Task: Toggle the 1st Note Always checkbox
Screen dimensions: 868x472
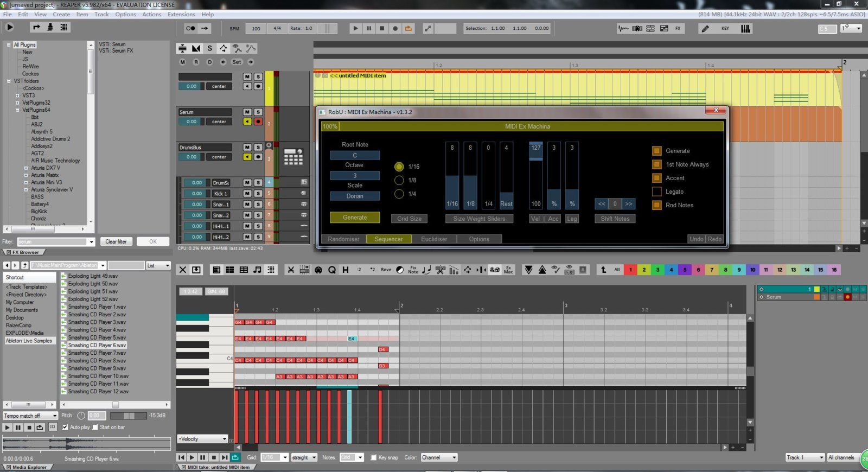Action: click(656, 164)
